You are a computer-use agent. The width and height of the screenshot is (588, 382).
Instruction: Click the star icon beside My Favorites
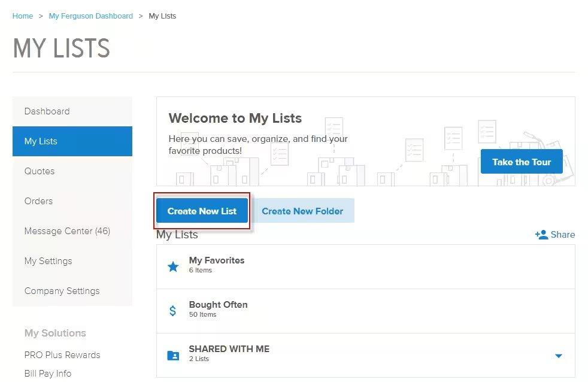point(173,266)
